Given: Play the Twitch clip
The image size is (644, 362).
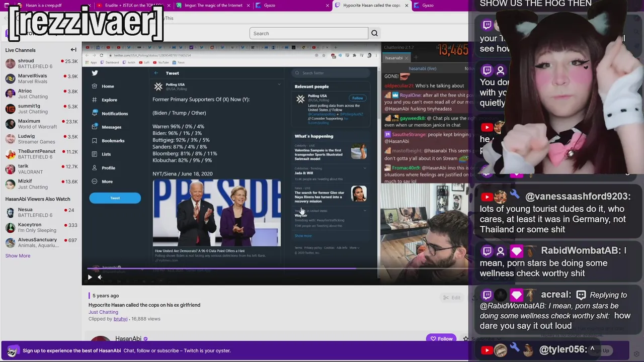Looking at the screenshot, I should (x=90, y=277).
